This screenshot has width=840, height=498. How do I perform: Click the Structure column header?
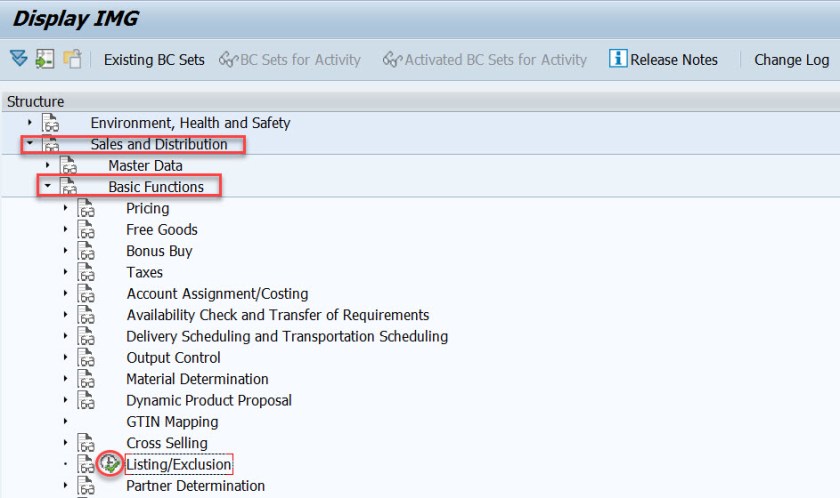coord(35,102)
